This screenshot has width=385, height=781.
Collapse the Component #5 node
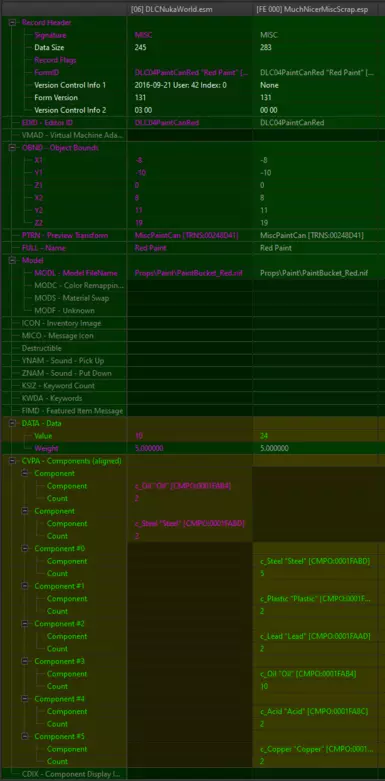(x=24, y=736)
